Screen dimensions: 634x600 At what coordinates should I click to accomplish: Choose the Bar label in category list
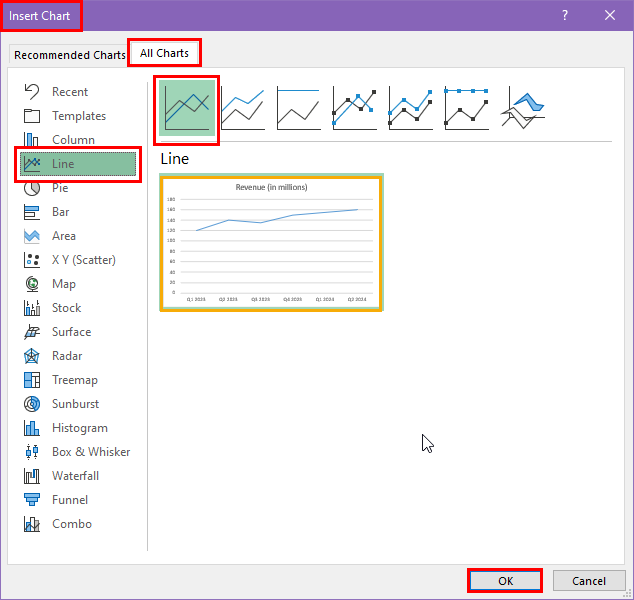point(60,212)
